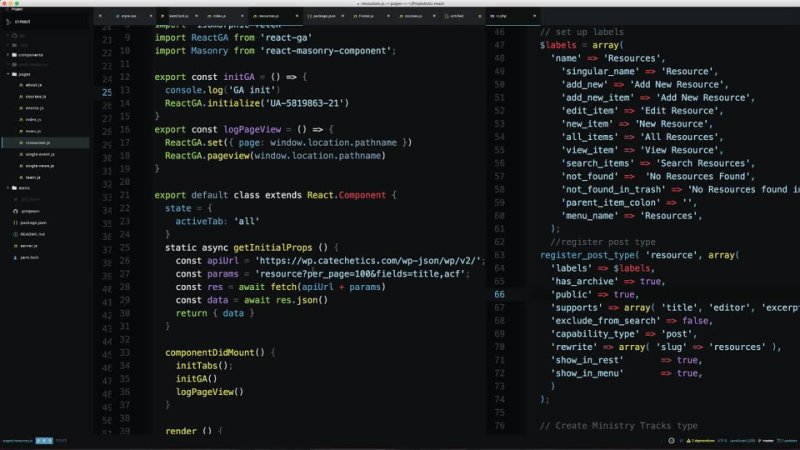Click the pages folder icon
800x450 pixels.
(14, 74)
